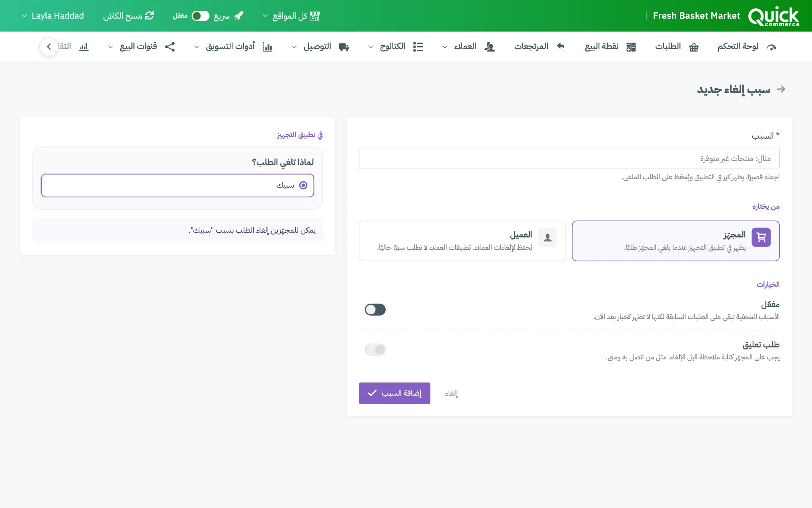Click the back arrow beside سبب إلغاء جديد
The height and width of the screenshot is (508, 812).
781,89
